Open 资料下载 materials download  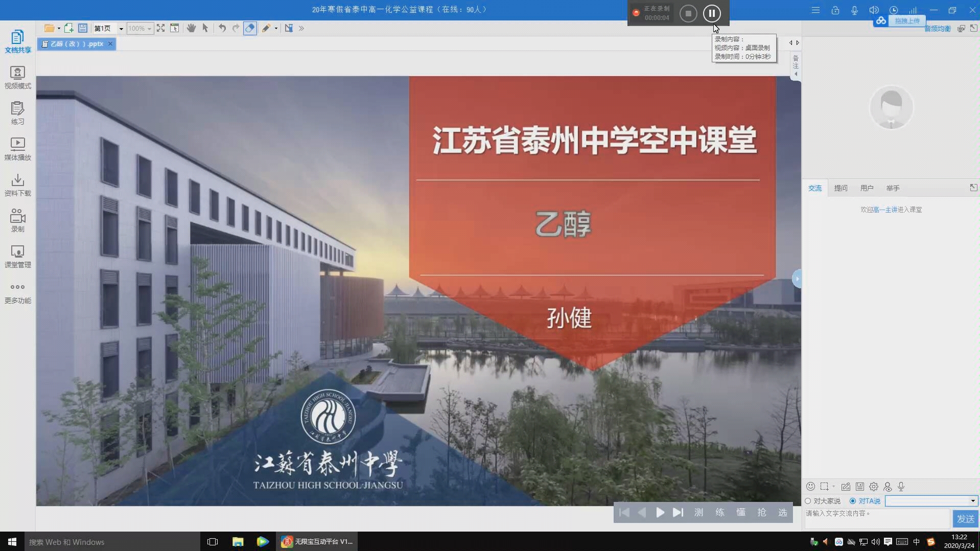[17, 185]
